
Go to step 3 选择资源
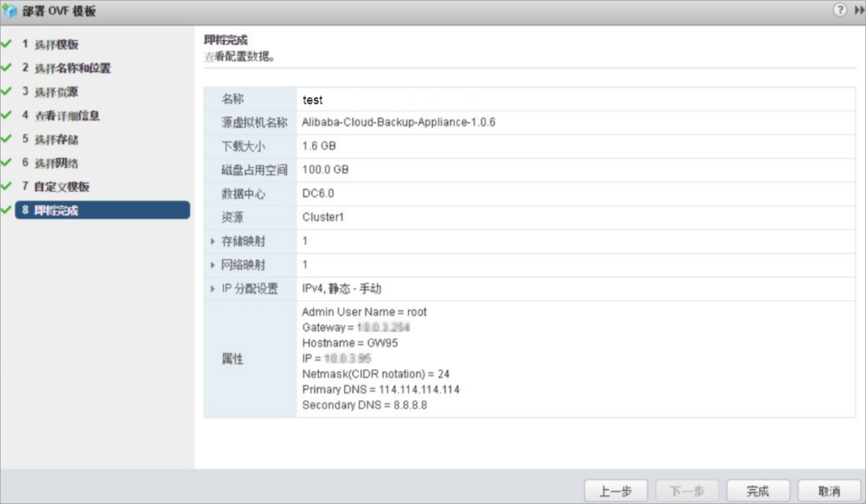tap(50, 92)
